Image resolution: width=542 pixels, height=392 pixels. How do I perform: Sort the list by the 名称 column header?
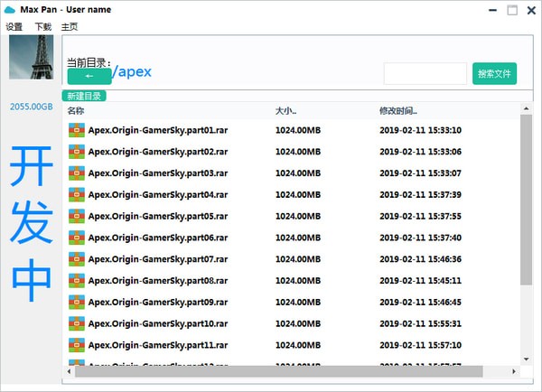(x=76, y=110)
